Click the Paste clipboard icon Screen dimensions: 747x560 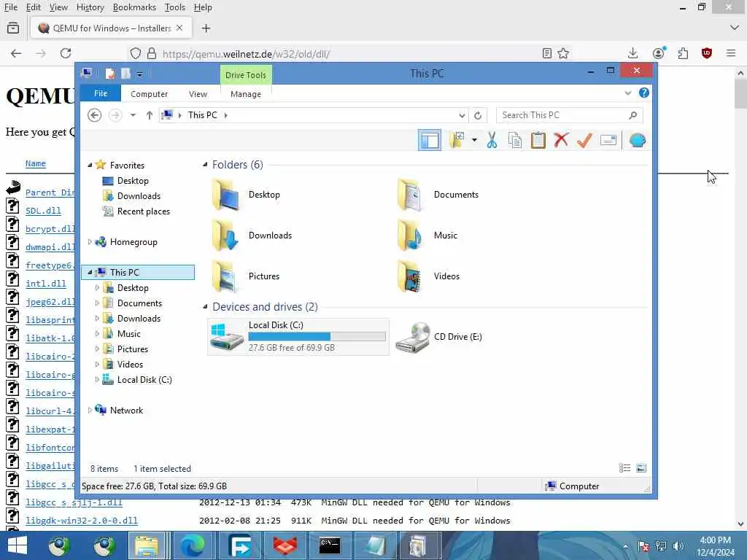[538, 141]
